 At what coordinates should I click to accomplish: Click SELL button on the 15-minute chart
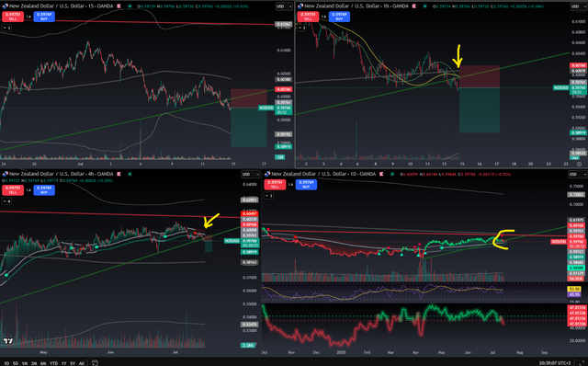point(13,17)
